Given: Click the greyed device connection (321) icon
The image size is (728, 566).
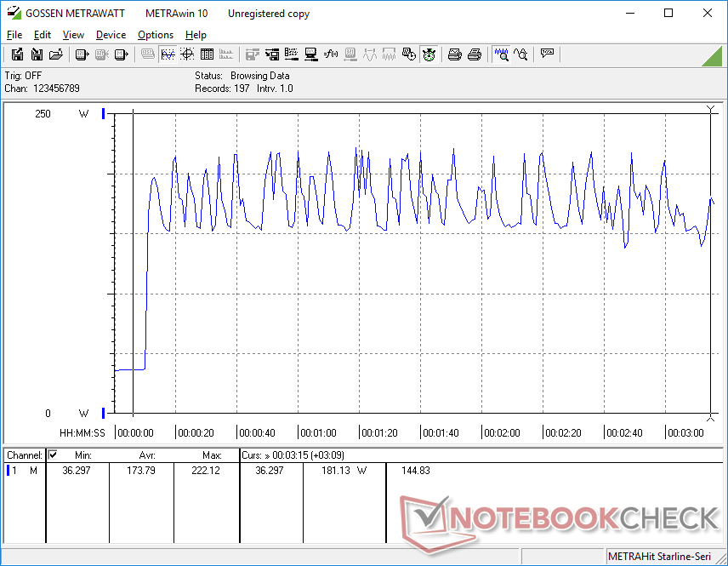Looking at the screenshot, I should [x=350, y=54].
